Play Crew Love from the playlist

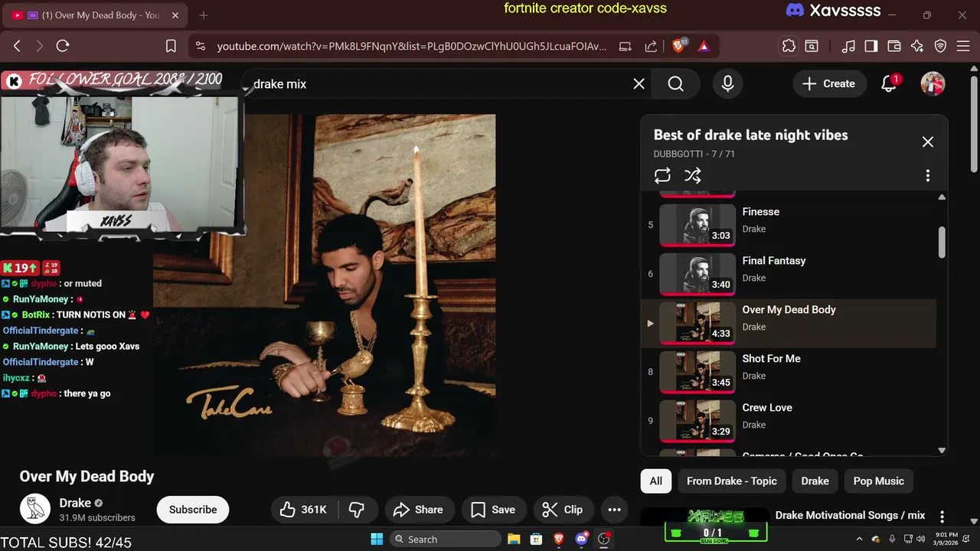(x=789, y=421)
